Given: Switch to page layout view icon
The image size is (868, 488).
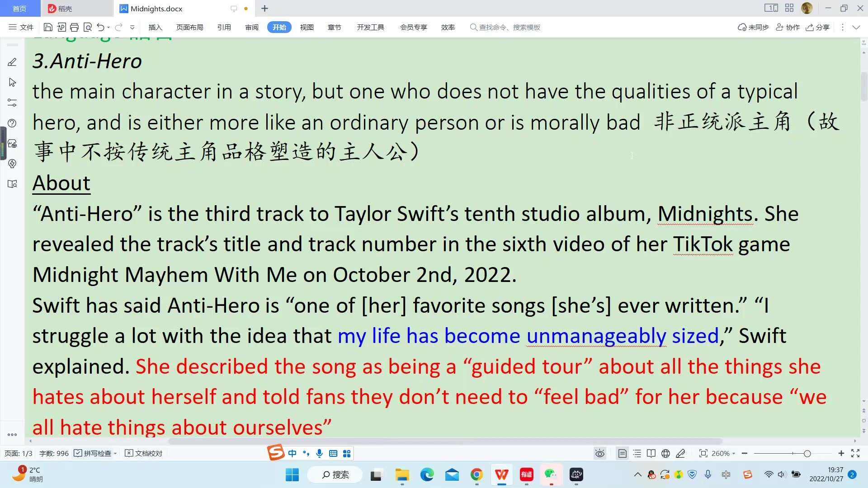Looking at the screenshot, I should coord(623,453).
